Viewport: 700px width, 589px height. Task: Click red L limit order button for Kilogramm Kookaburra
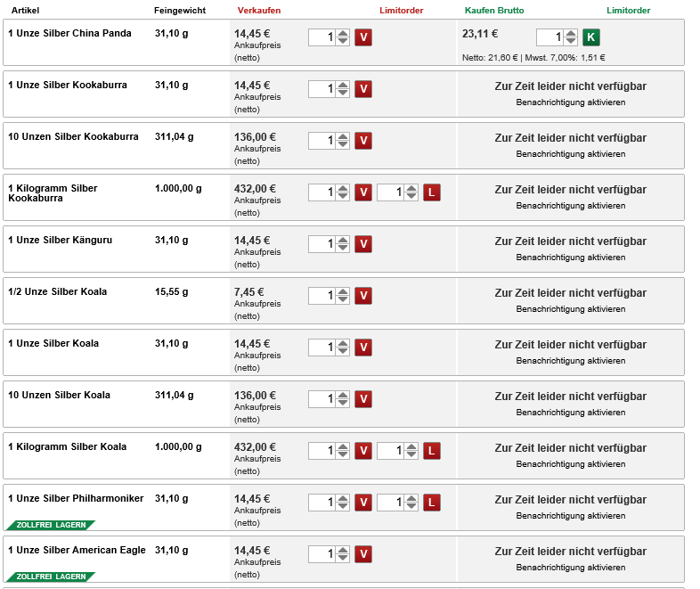[432, 192]
